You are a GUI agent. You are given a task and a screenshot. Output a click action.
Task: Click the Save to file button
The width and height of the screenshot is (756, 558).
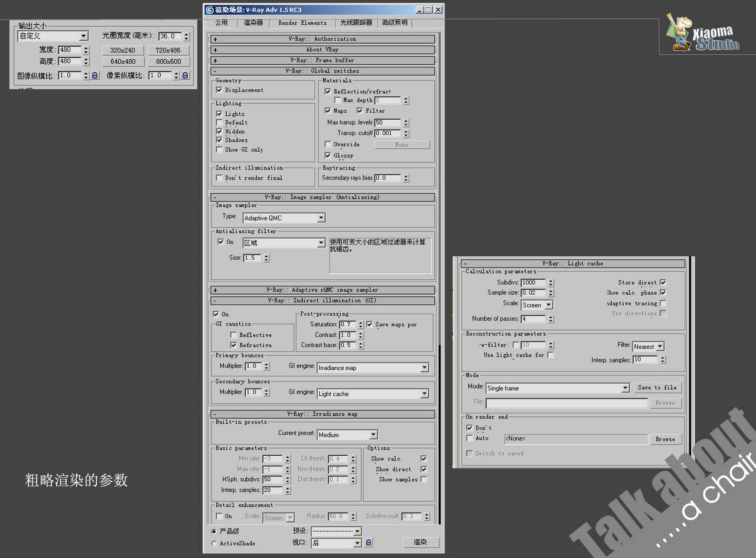(x=658, y=387)
